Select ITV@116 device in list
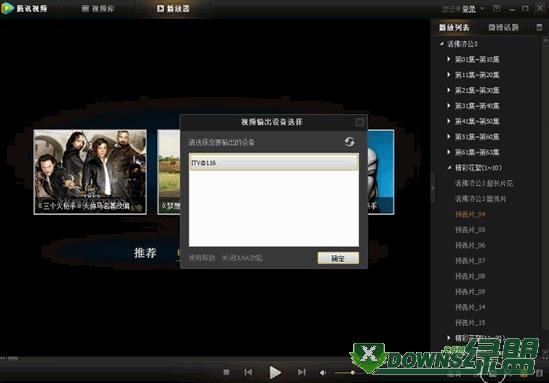Image resolution: width=549 pixels, height=383 pixels. click(x=274, y=162)
